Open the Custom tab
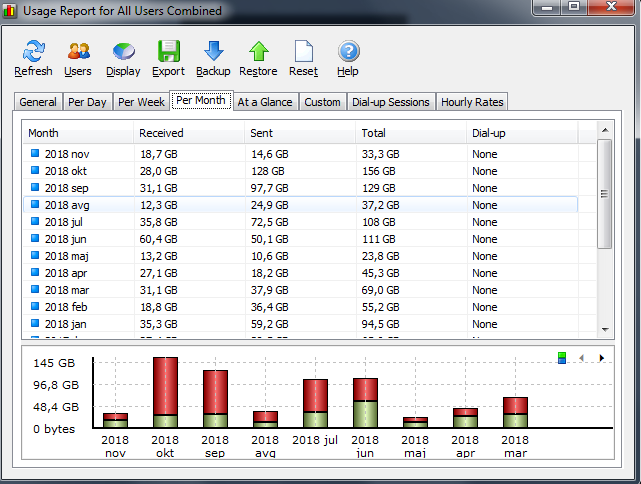Viewport: 641px width, 484px height. coord(322,102)
